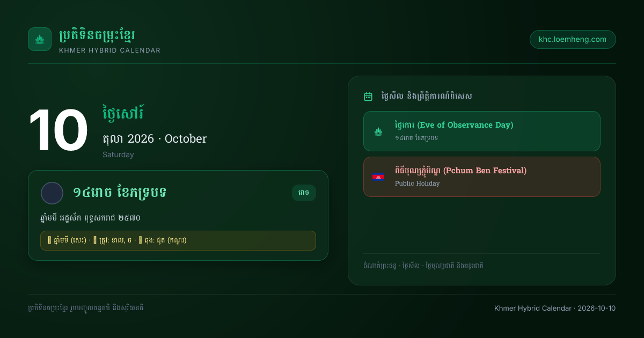Click the large date number 10
The width and height of the screenshot is (644, 338).
pos(58,131)
